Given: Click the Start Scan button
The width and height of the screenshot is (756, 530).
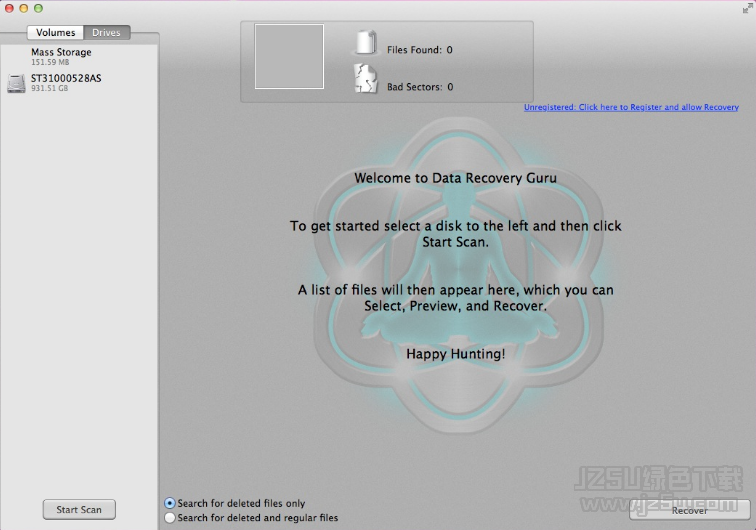Looking at the screenshot, I should point(79,510).
